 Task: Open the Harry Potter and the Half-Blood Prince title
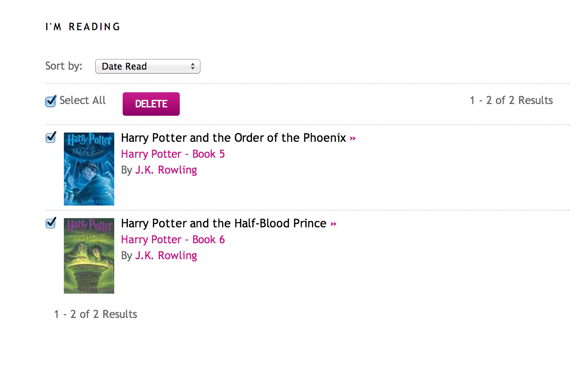[223, 224]
